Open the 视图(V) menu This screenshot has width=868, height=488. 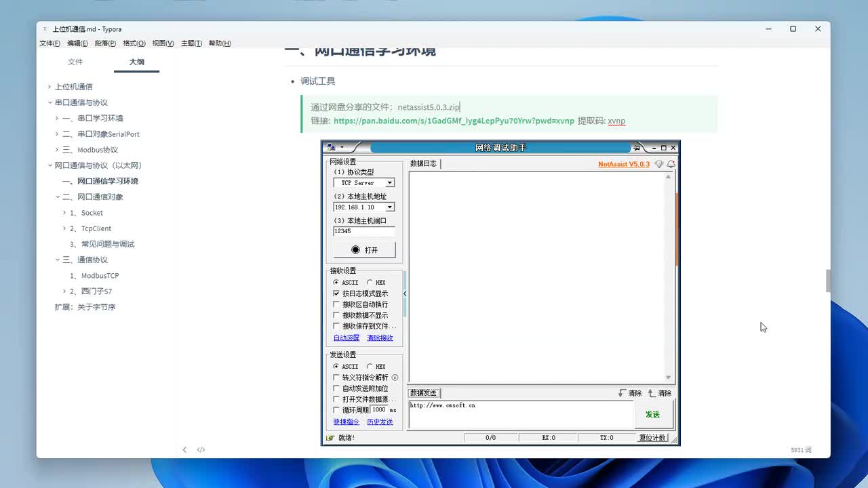[x=163, y=43]
